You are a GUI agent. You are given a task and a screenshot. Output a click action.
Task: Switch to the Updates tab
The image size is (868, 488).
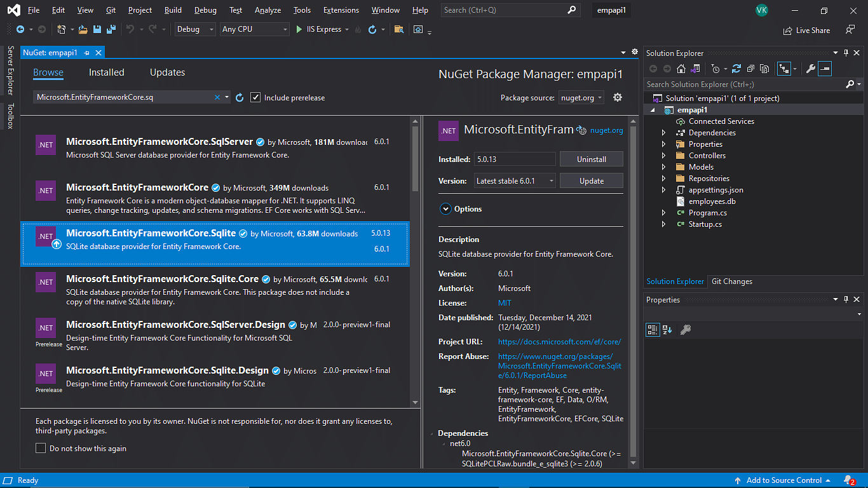click(x=167, y=72)
